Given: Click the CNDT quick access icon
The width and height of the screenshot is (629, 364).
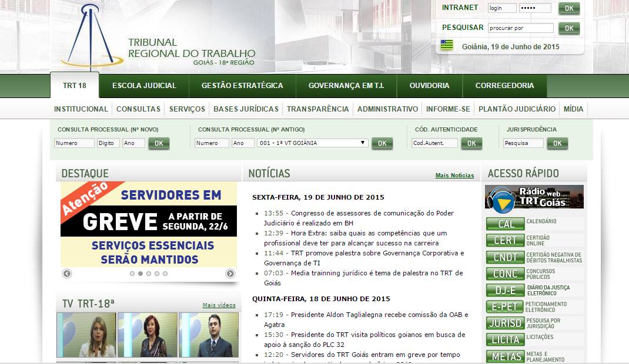Looking at the screenshot, I should [505, 257].
